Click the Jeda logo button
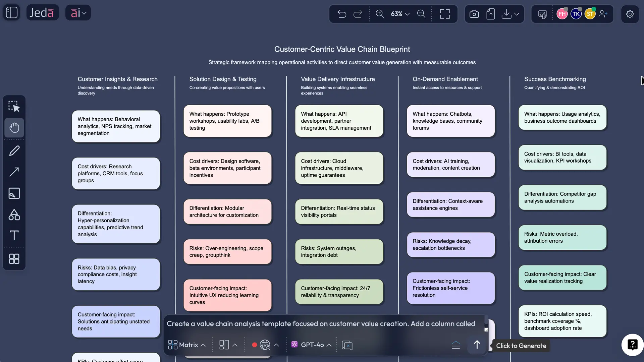 [42, 13]
